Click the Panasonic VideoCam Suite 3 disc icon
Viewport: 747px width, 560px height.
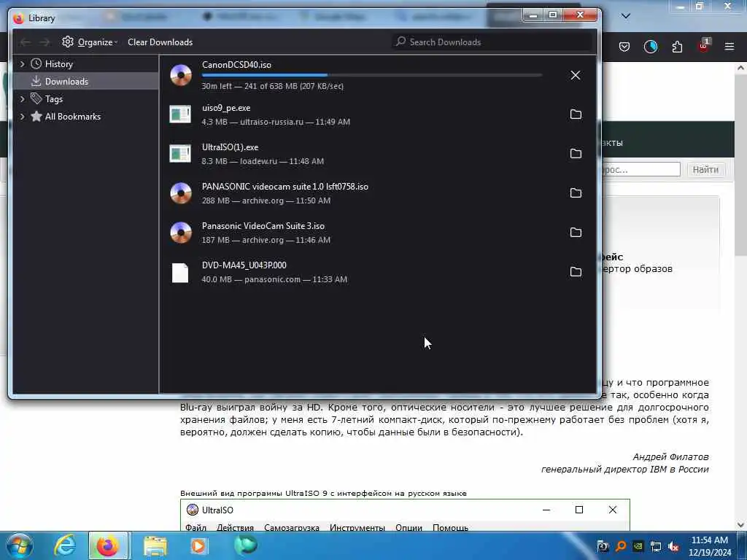coord(181,233)
